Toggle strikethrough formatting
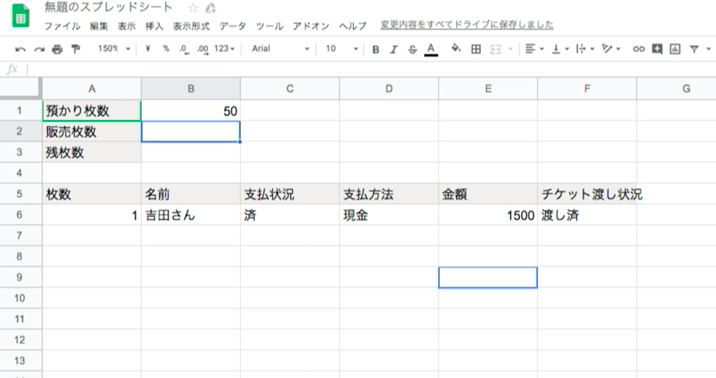The height and width of the screenshot is (378, 716). (412, 49)
